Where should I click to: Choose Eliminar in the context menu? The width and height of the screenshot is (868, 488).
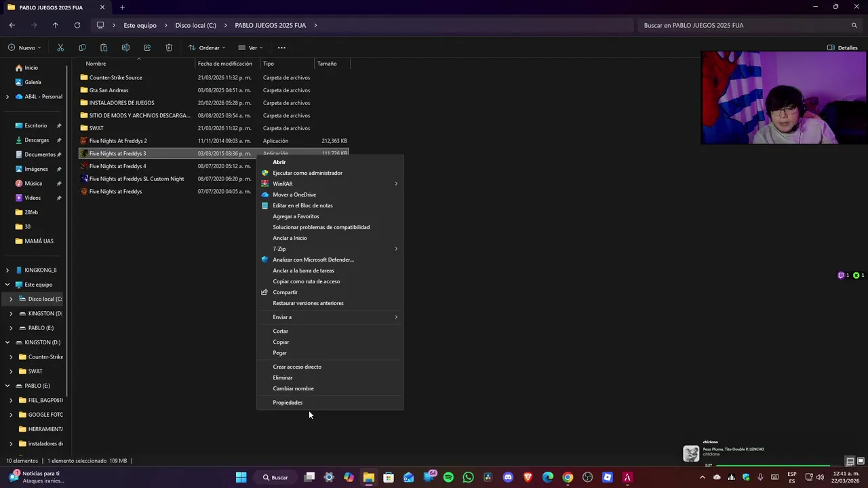coord(330,378)
